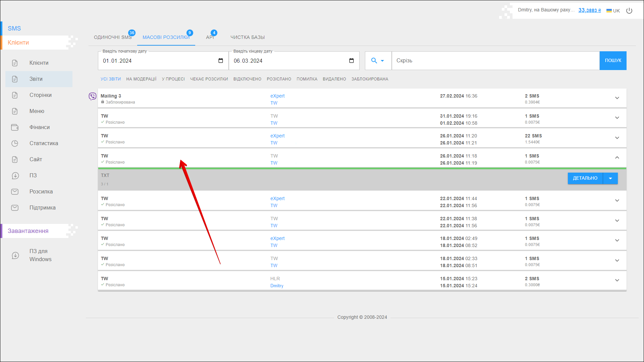Click the ПЗ download icon
This screenshot has height=362, width=644.
pyautogui.click(x=15, y=176)
